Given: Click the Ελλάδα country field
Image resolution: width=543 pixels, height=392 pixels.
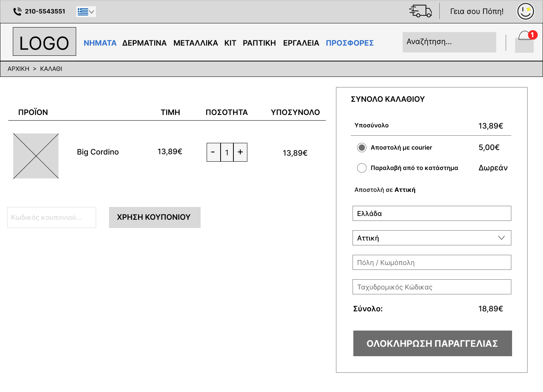Looking at the screenshot, I should click(x=432, y=213).
